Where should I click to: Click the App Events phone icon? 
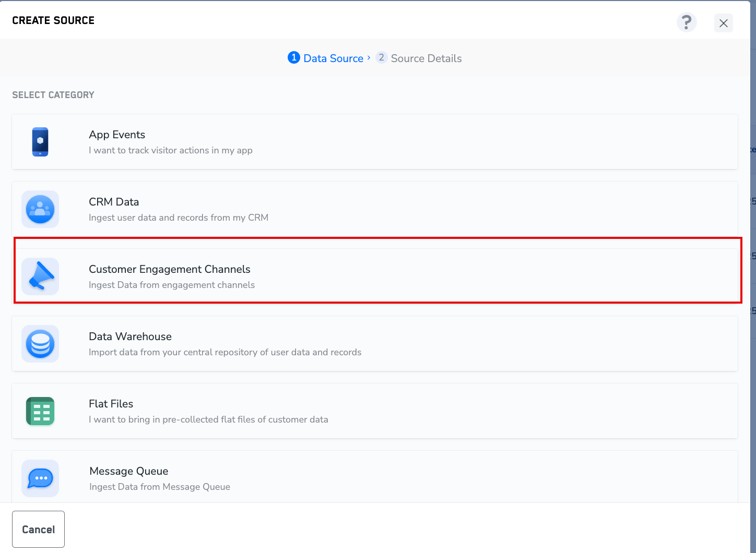pyautogui.click(x=40, y=142)
